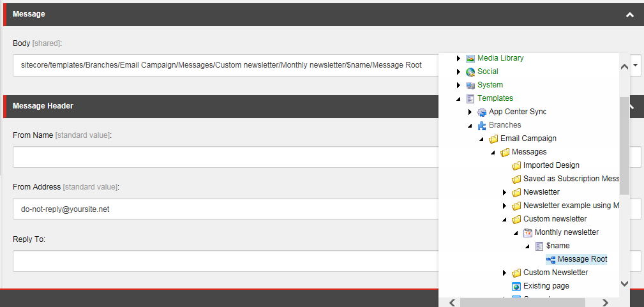Click the Branches node icon
The width and height of the screenshot is (644, 307).
tap(482, 125)
